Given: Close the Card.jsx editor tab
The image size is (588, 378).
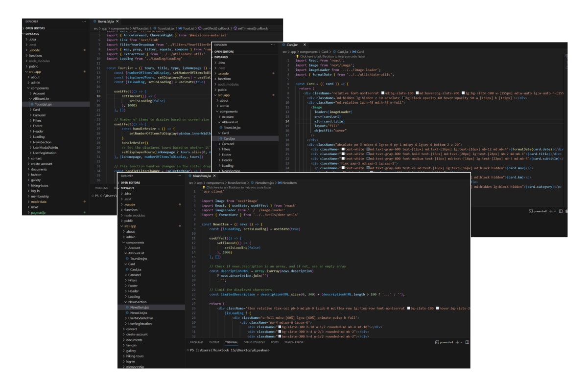Looking at the screenshot, I should 305,44.
